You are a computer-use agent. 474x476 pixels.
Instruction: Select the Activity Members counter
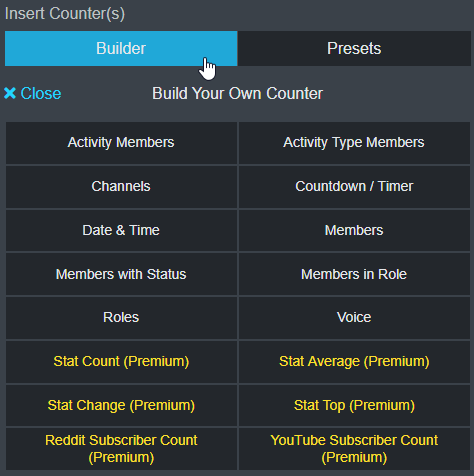pyautogui.click(x=121, y=143)
